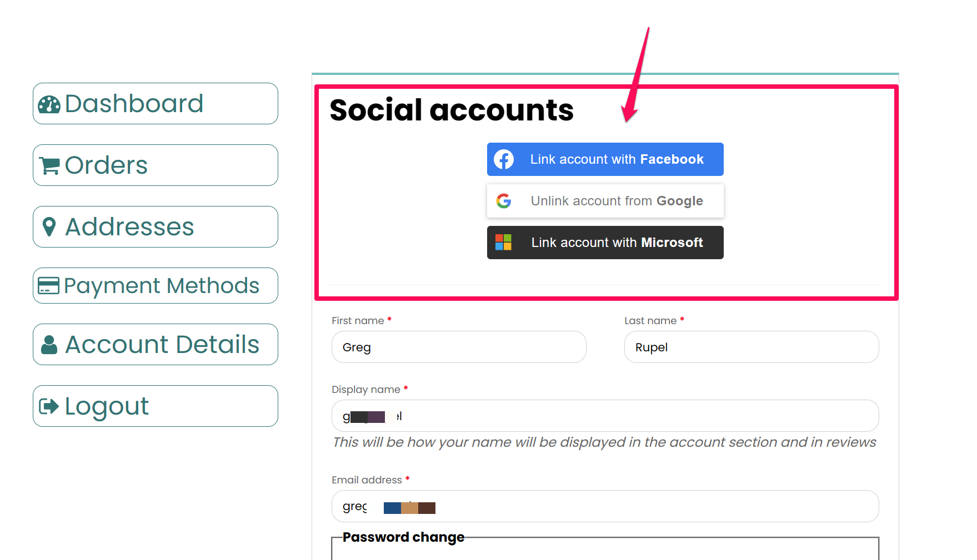Click into the Email address field
The image size is (977, 560).
pyautogui.click(x=605, y=506)
